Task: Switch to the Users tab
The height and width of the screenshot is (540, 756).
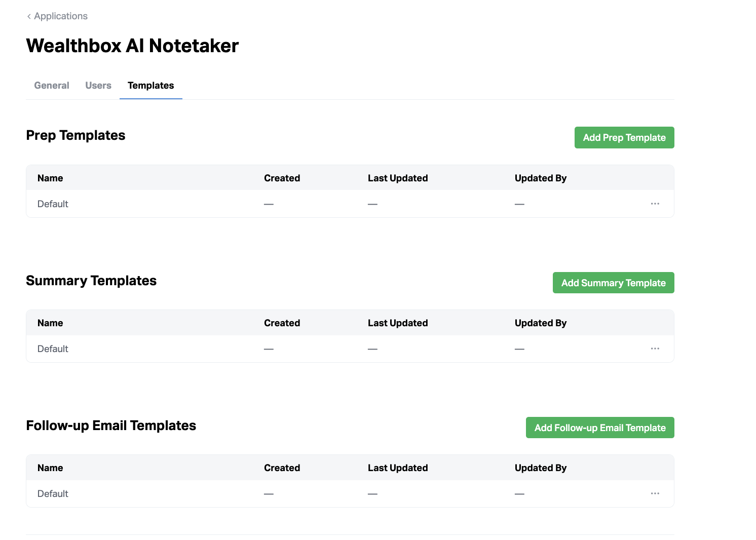Action: point(98,85)
